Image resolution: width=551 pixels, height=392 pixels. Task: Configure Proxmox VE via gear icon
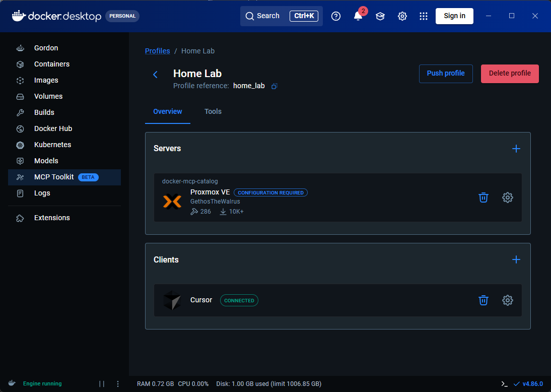[x=507, y=198]
